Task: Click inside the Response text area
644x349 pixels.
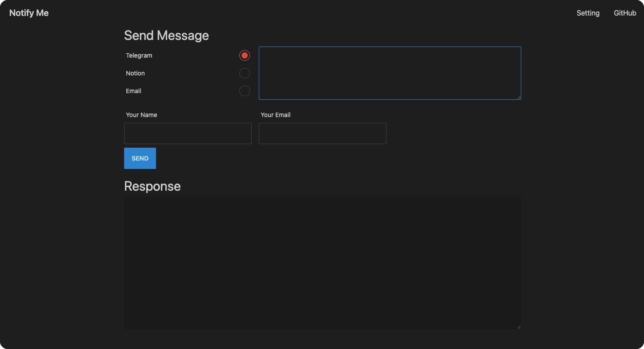Action: coord(323,263)
